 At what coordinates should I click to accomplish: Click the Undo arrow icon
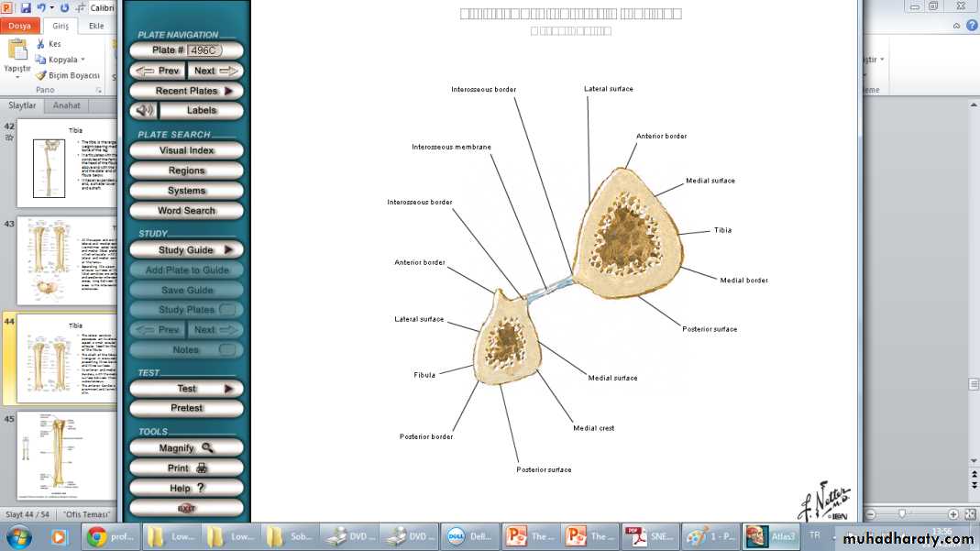click(41, 7)
